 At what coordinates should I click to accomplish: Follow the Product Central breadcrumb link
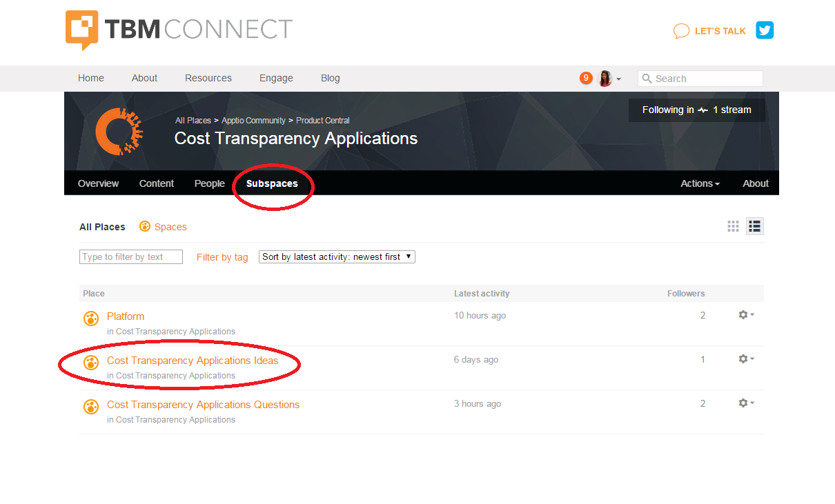click(x=323, y=121)
